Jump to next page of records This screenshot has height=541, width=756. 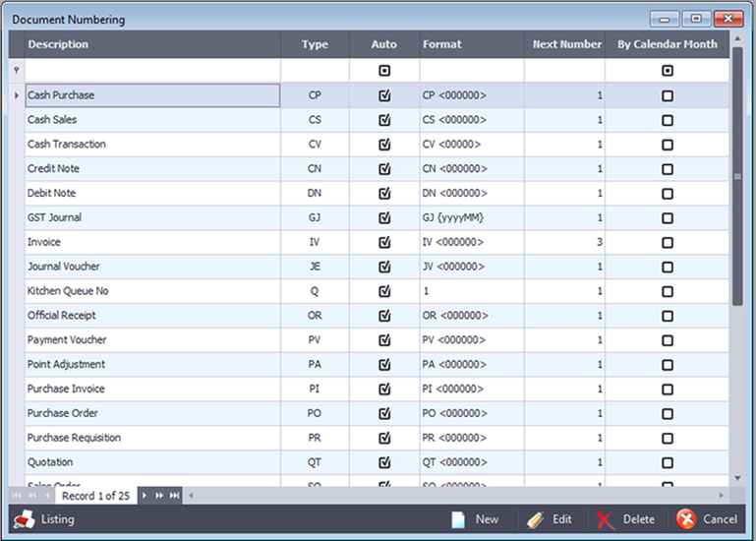pos(159,496)
